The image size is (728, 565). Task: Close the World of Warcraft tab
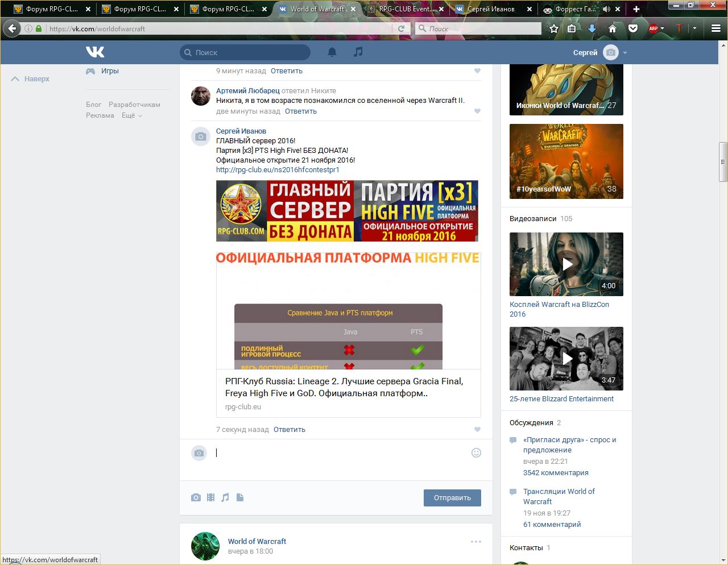(353, 9)
